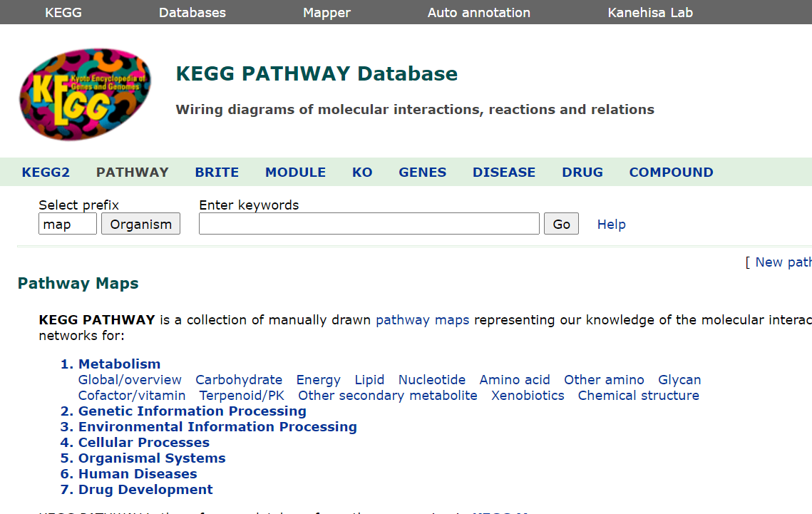The width and height of the screenshot is (812, 514).
Task: Open the COMPOUND tab
Action: (x=671, y=173)
